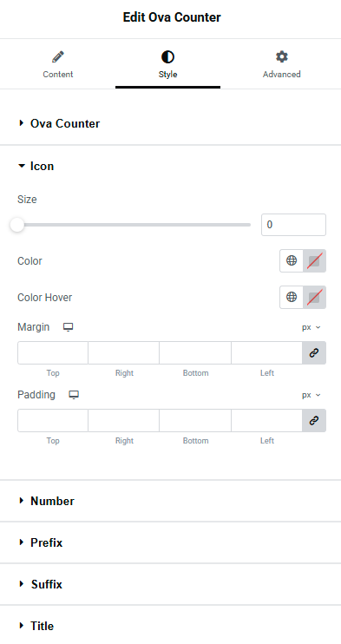Screen dimensions: 341x644
Task: Click the Margin responsive device icon
Action: (x=69, y=327)
